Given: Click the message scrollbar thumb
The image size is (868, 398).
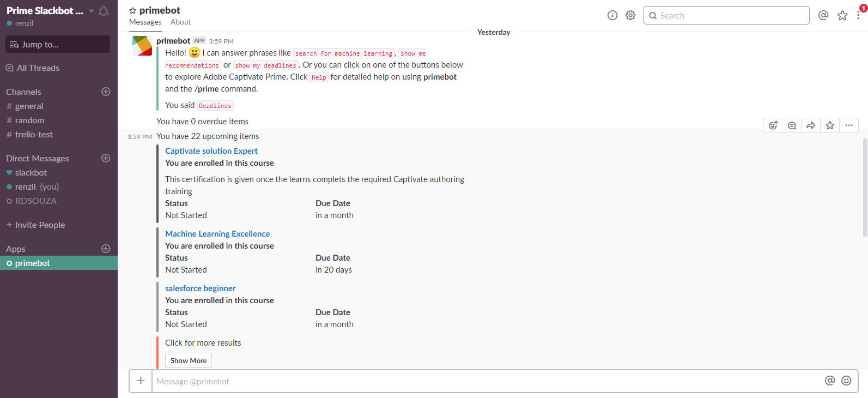Looking at the screenshot, I should 865,187.
